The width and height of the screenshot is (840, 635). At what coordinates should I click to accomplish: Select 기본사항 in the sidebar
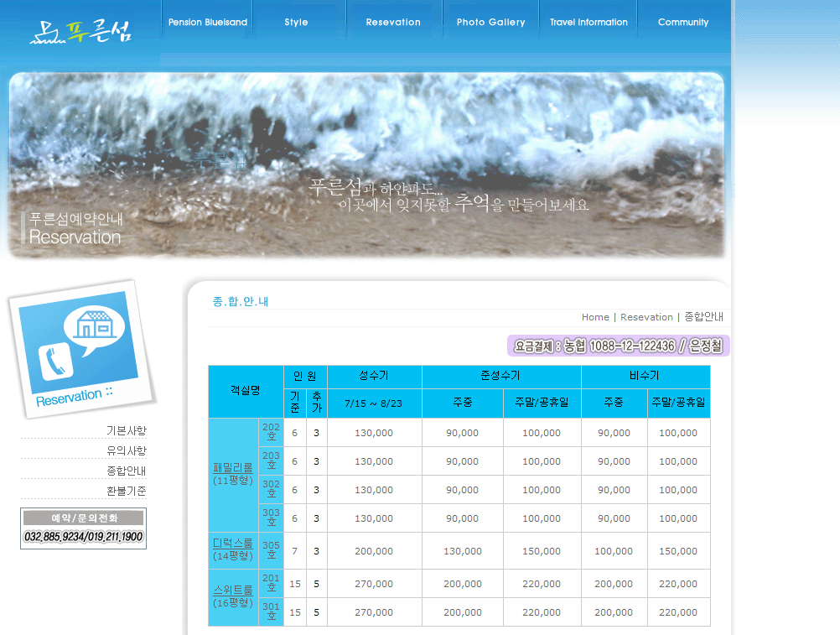(127, 431)
